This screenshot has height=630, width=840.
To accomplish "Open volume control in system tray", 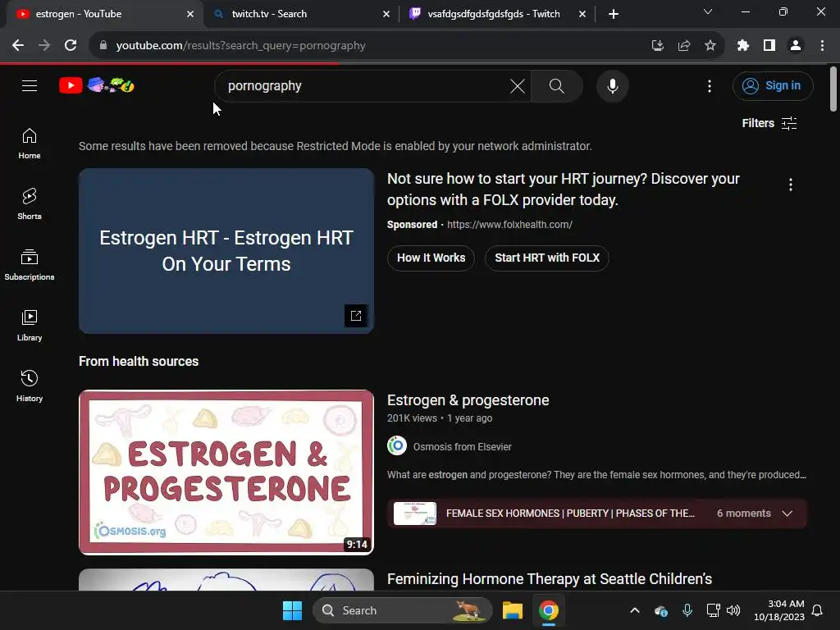I will click(x=733, y=610).
